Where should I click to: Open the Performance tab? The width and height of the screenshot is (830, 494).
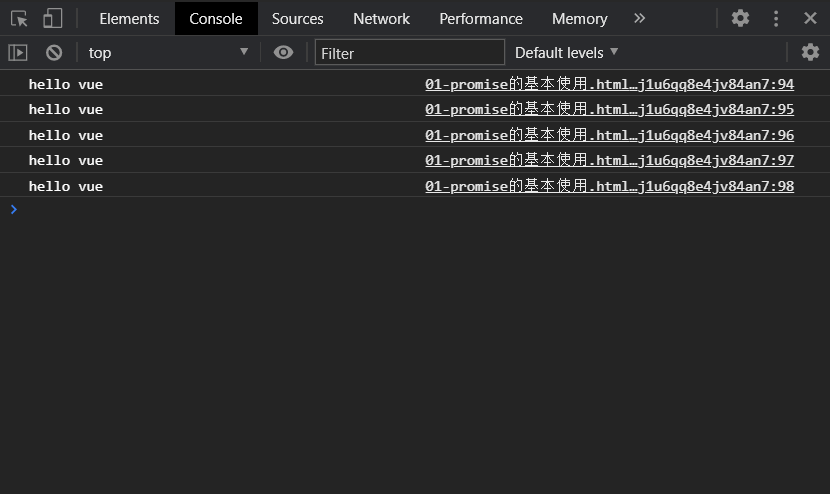(481, 19)
